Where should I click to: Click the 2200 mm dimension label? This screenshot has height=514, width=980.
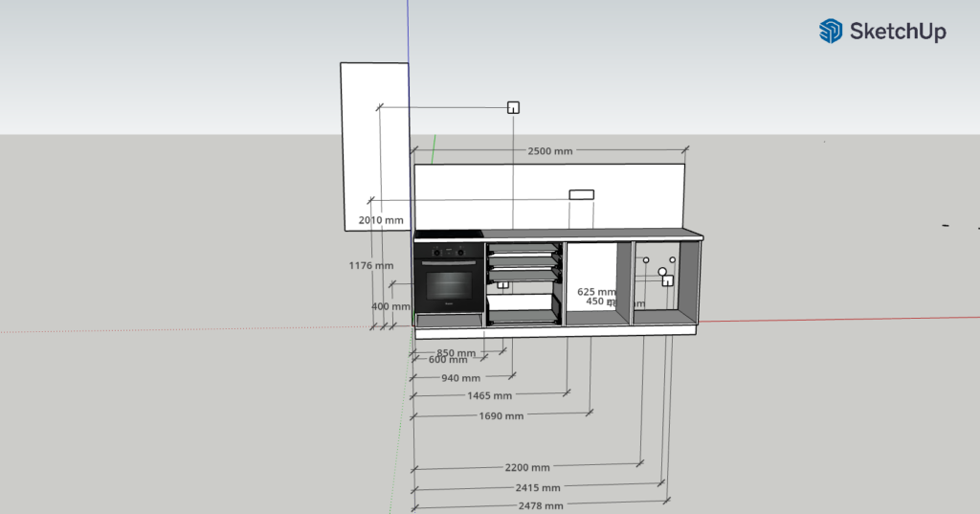527,467
